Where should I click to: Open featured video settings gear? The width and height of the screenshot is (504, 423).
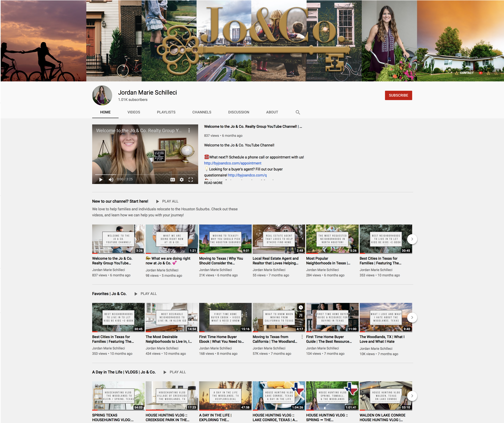(182, 179)
